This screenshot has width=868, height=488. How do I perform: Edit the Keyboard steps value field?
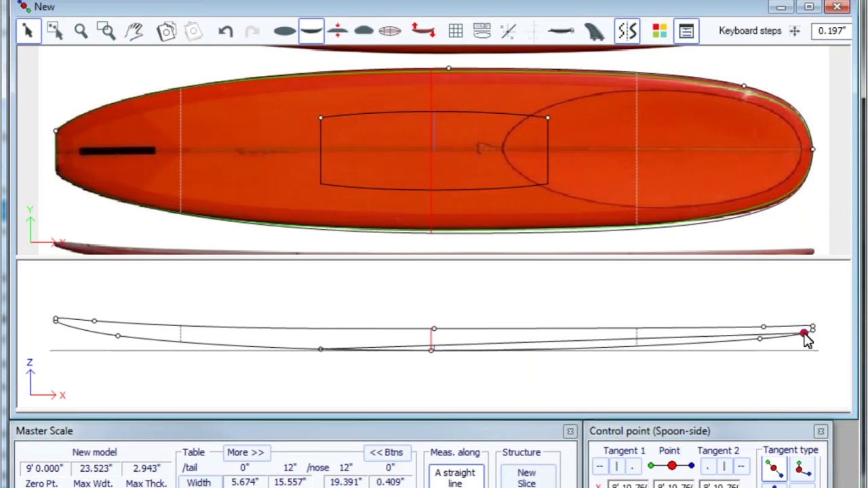[831, 31]
